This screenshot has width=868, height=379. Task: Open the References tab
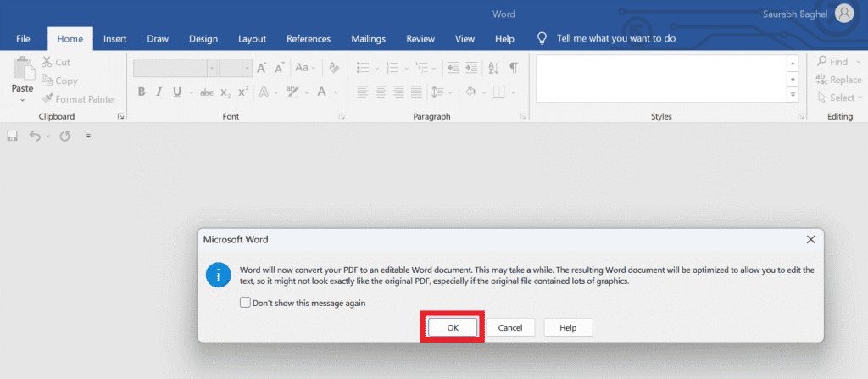coord(309,39)
